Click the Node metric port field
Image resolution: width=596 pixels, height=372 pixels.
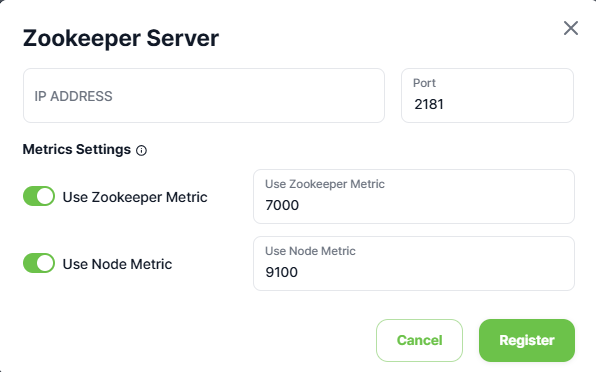pyautogui.click(x=414, y=263)
